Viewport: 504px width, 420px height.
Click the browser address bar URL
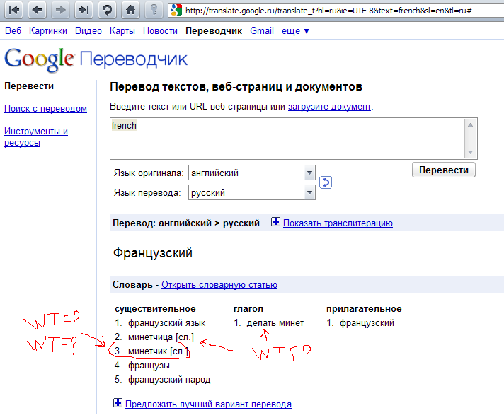point(328,11)
